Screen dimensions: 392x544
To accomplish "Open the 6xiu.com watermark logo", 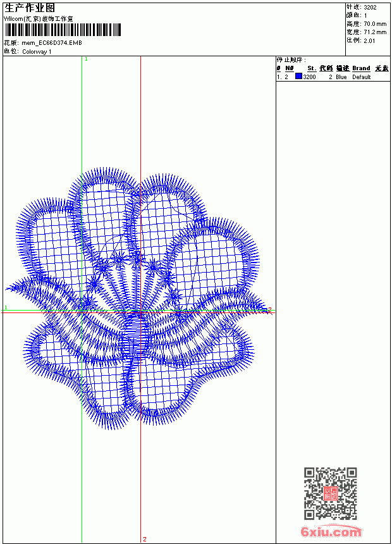I will click(x=331, y=531).
